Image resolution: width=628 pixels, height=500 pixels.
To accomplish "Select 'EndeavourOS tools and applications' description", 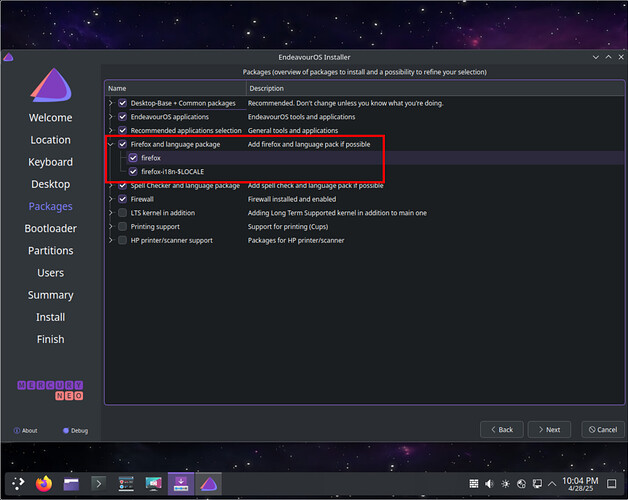I will coord(302,117).
